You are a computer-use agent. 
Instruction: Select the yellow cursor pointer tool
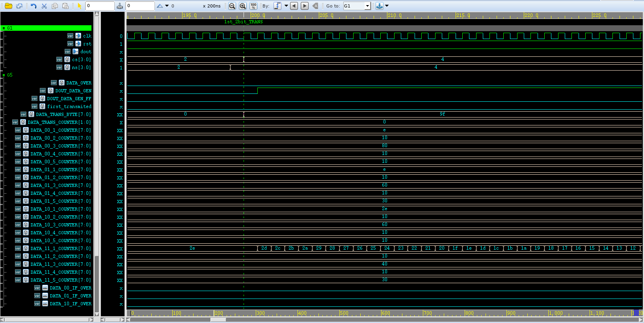coord(79,6)
